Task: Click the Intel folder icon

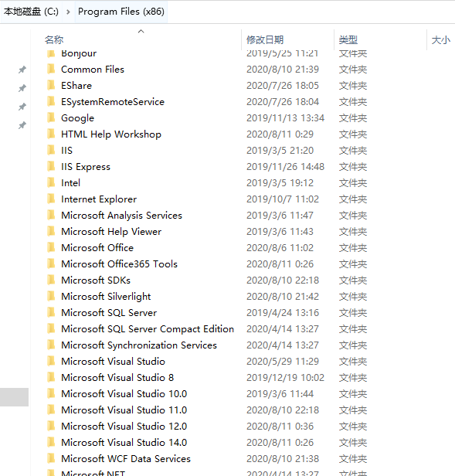Action: 51,182
